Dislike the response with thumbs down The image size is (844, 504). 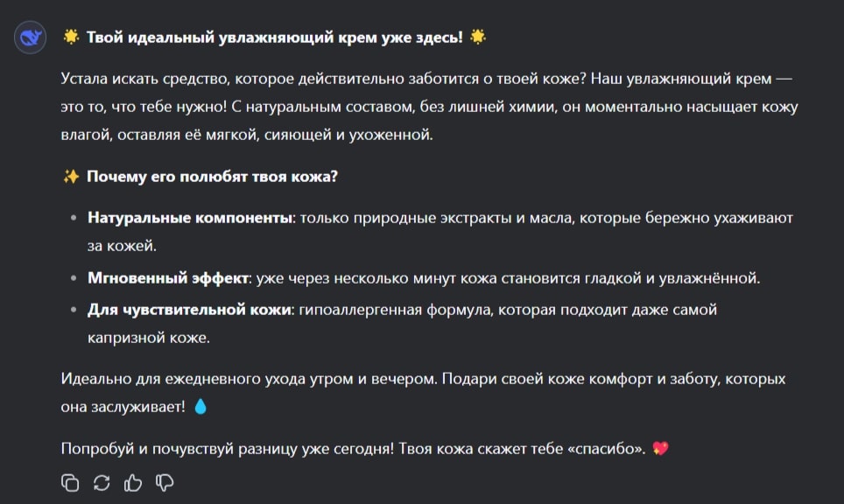165,483
